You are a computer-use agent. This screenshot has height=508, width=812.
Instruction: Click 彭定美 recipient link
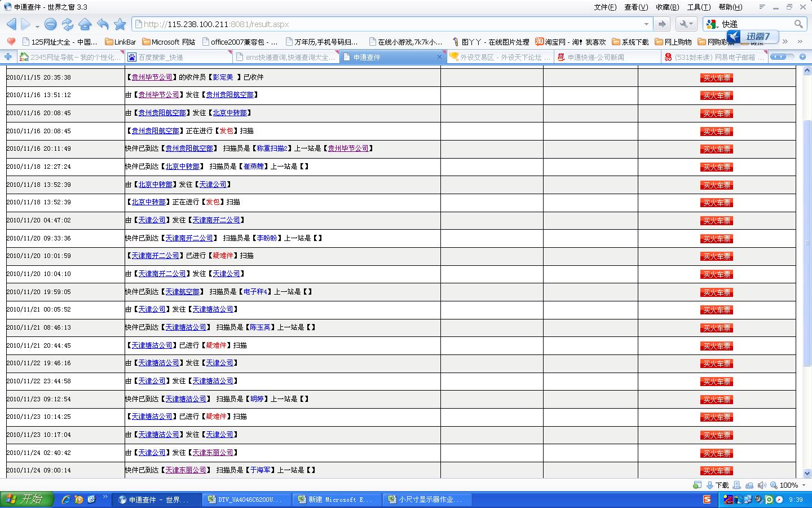click(223, 77)
